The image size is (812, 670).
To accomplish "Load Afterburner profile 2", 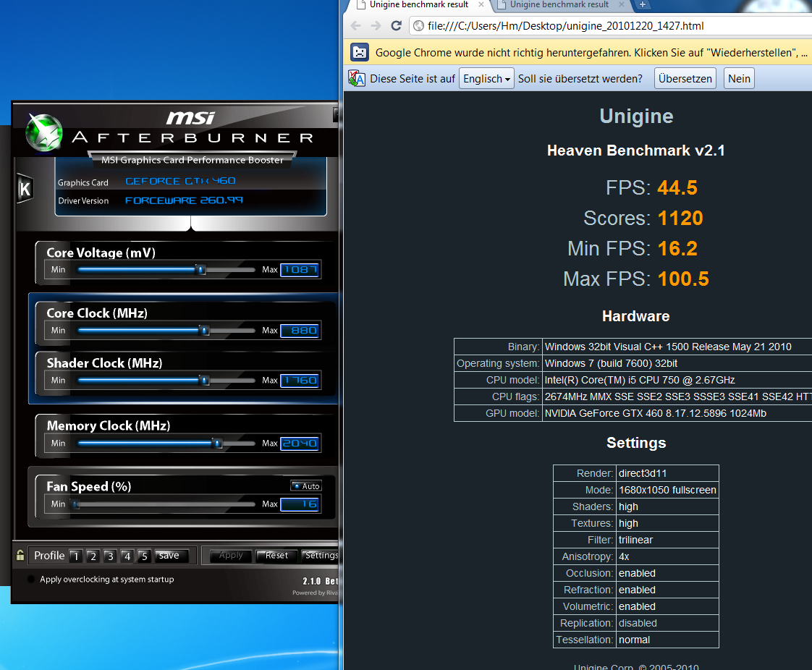I will [93, 556].
